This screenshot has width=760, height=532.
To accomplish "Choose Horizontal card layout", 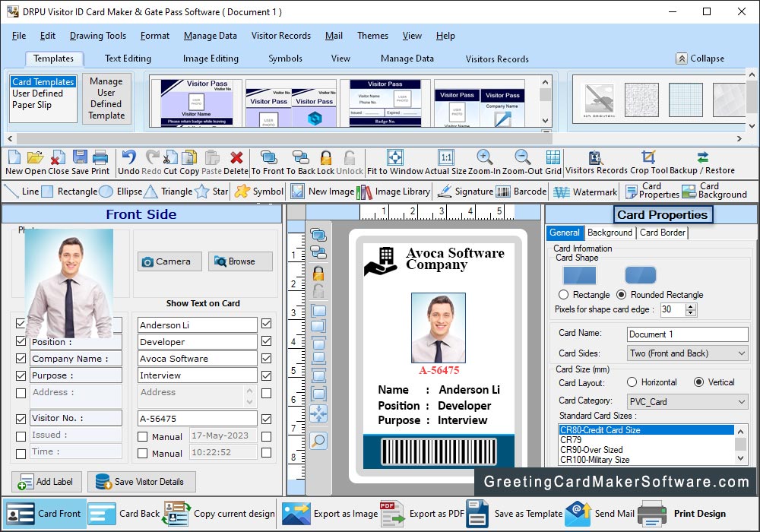I will pos(632,382).
